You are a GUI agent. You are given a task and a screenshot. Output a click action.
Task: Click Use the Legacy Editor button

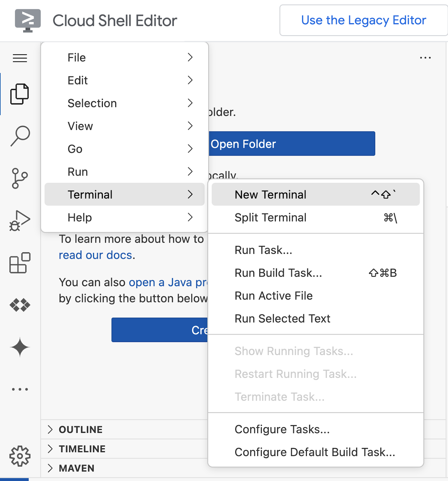click(363, 20)
